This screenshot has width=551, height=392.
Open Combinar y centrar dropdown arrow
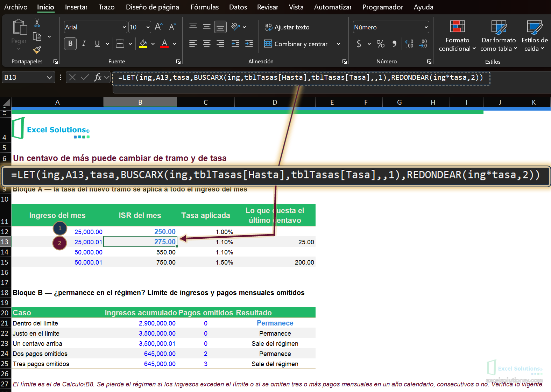pos(338,44)
